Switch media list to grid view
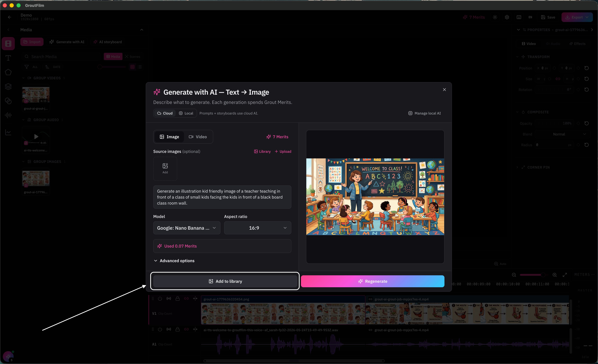 click(x=132, y=67)
